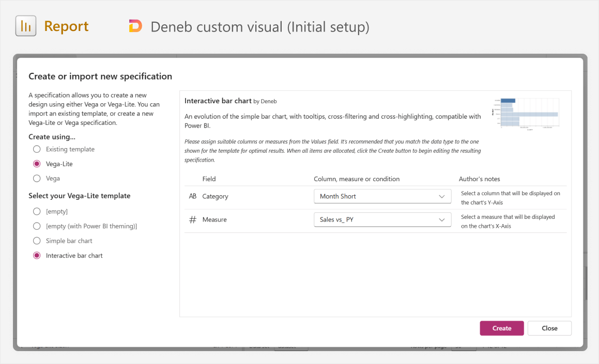Click the 'Create or import new specification' heading
The height and width of the screenshot is (364, 599).
point(100,76)
